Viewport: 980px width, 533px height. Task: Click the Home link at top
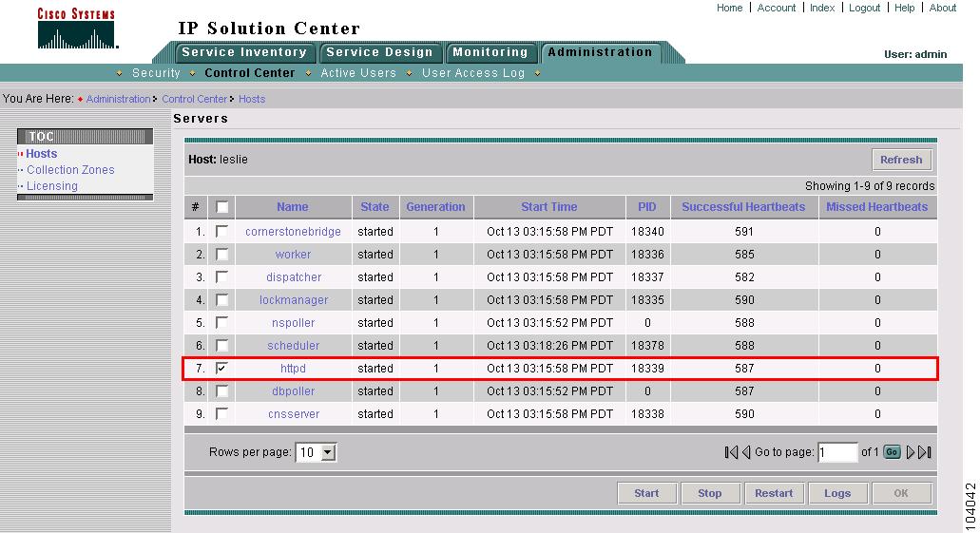click(729, 8)
